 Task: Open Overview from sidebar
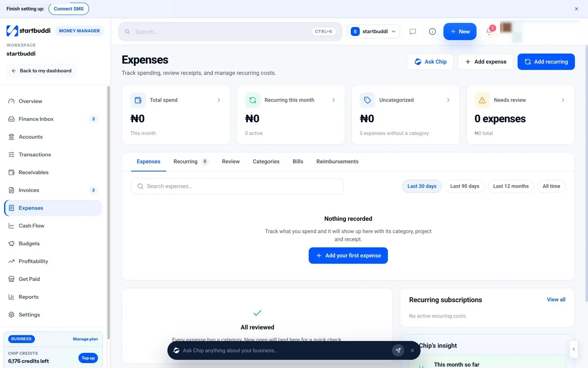pyautogui.click(x=53, y=101)
